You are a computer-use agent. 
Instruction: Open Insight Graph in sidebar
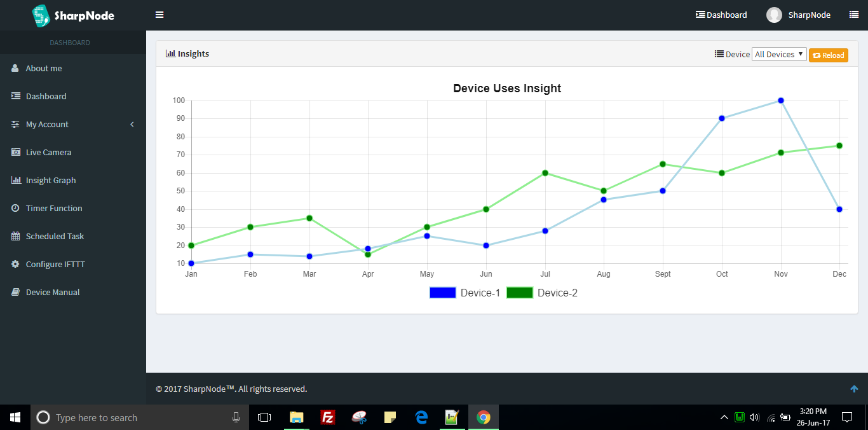coord(51,180)
